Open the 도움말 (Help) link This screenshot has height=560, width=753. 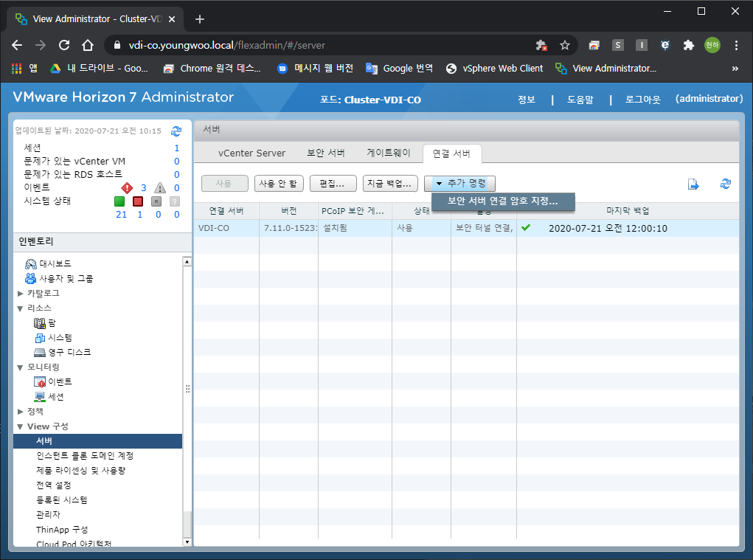pos(580,100)
